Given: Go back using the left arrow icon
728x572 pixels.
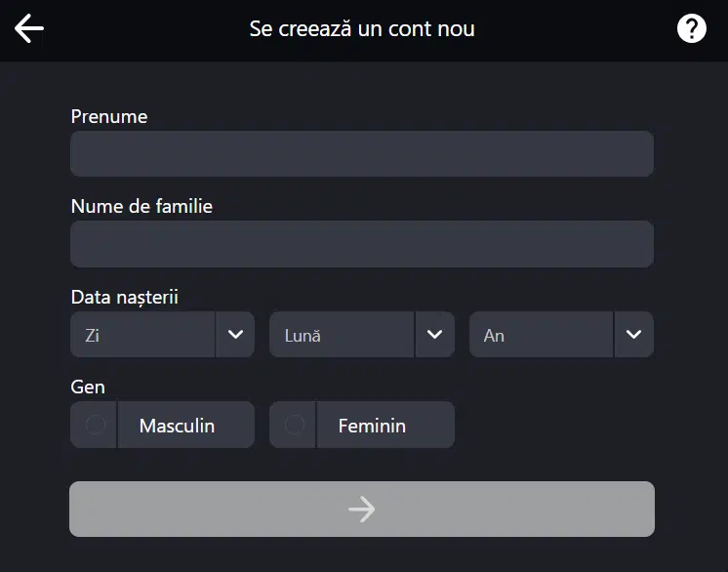Looking at the screenshot, I should coord(29,28).
